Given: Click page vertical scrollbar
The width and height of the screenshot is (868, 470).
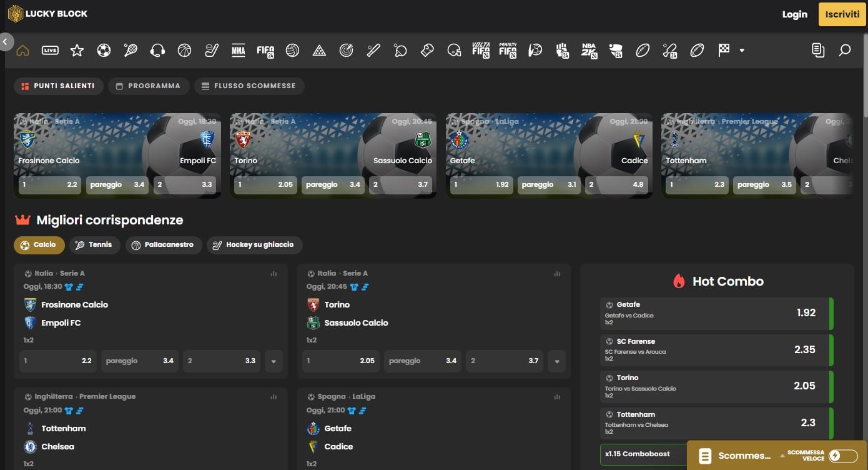Looking at the screenshot, I should point(865,75).
